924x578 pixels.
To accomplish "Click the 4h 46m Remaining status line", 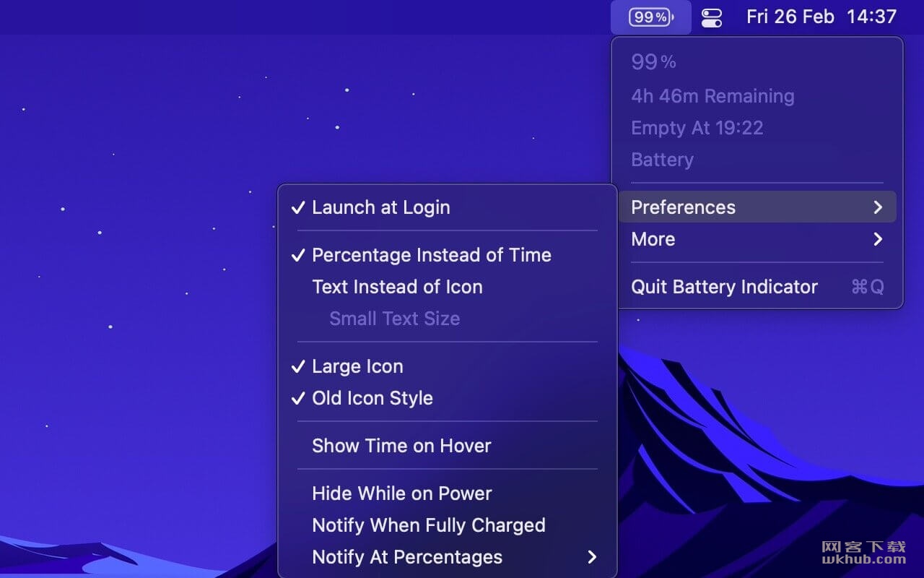I will tap(712, 96).
